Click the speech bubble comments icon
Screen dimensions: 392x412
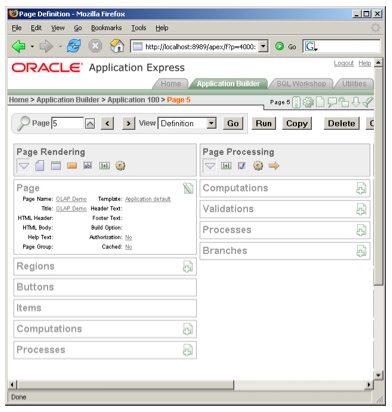pos(332,102)
